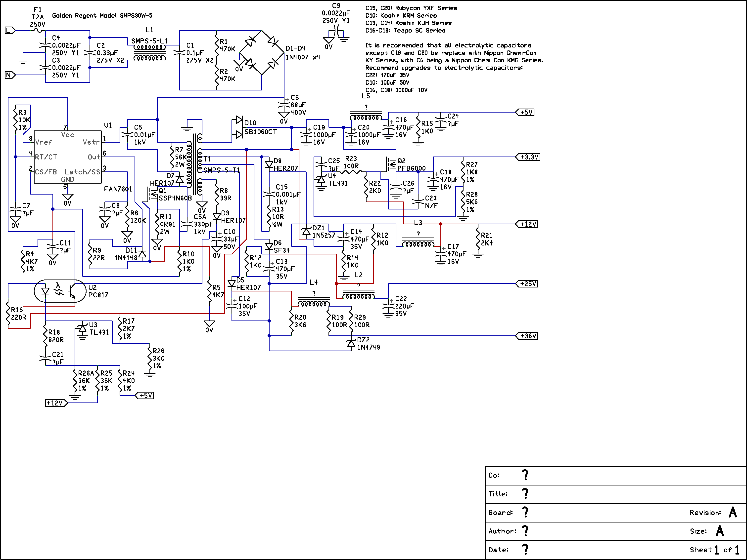Click the N input connector symbol
Image resolution: width=747 pixels, height=560 pixels.
click(x=10, y=75)
